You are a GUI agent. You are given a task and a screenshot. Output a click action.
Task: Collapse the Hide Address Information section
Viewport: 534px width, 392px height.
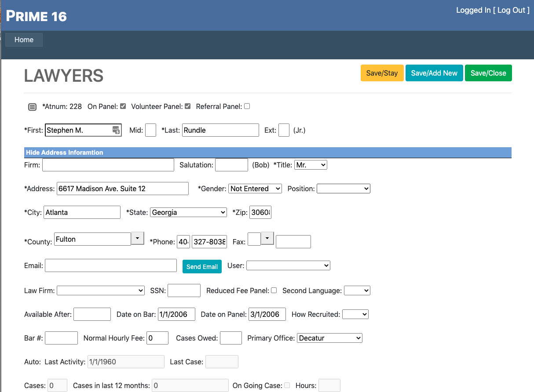click(64, 152)
